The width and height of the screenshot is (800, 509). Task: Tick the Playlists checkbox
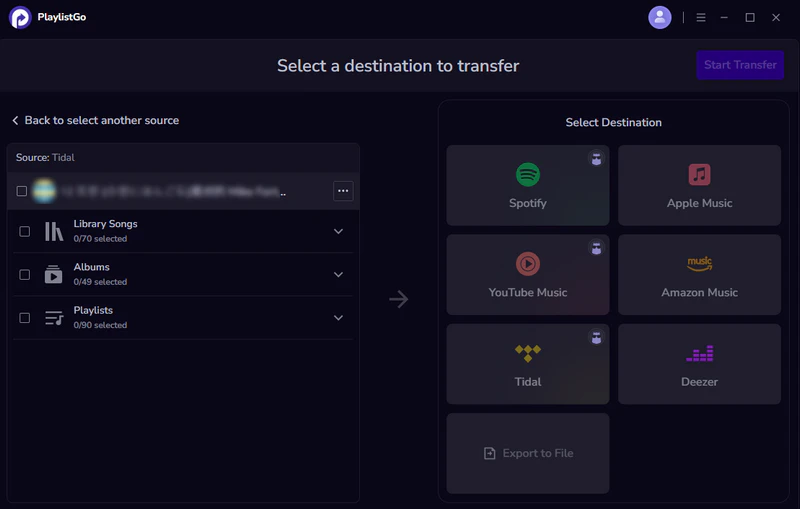[x=24, y=318]
